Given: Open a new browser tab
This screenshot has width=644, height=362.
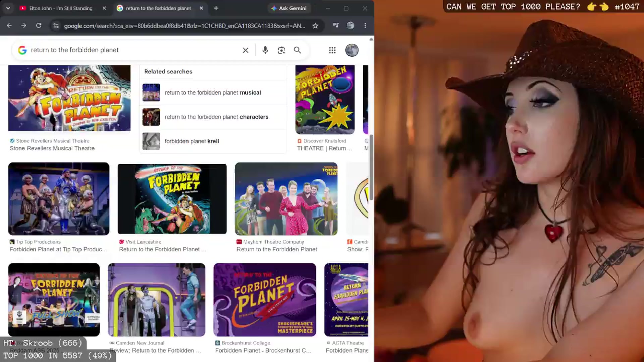Looking at the screenshot, I should click(x=216, y=8).
